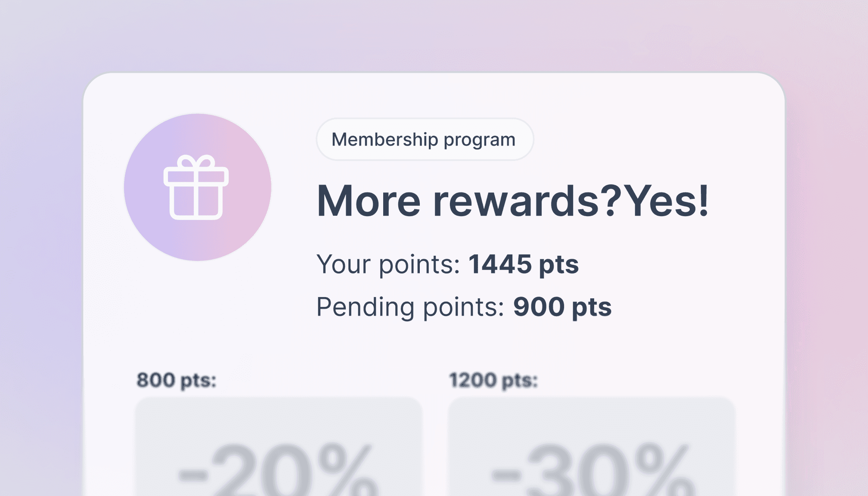Click the word "More" in the heading
The width and height of the screenshot is (868, 496).
368,201
